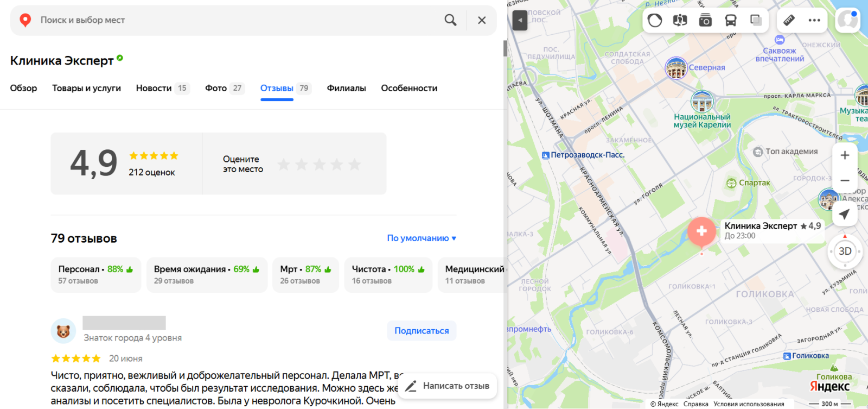Open the map layers icon
The height and width of the screenshot is (409, 868).
[756, 21]
